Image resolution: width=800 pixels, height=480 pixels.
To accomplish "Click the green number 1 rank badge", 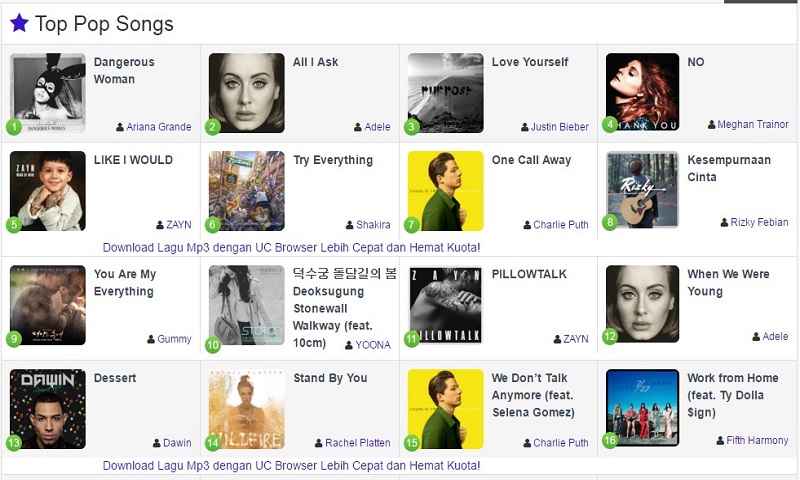I will click(x=14, y=127).
